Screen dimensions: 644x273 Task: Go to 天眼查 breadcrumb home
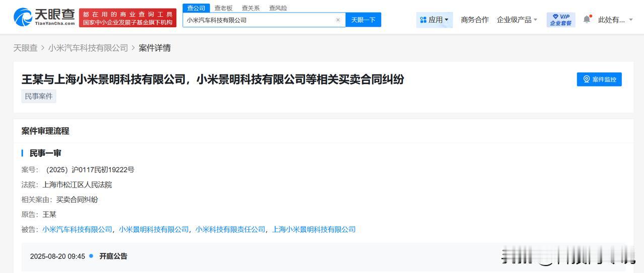pyautogui.click(x=25, y=48)
